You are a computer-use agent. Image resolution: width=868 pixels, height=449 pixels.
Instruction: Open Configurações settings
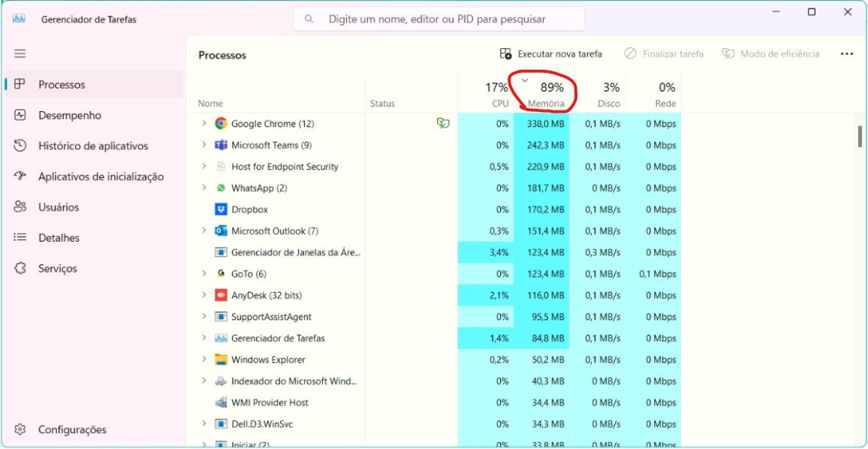[94, 429]
